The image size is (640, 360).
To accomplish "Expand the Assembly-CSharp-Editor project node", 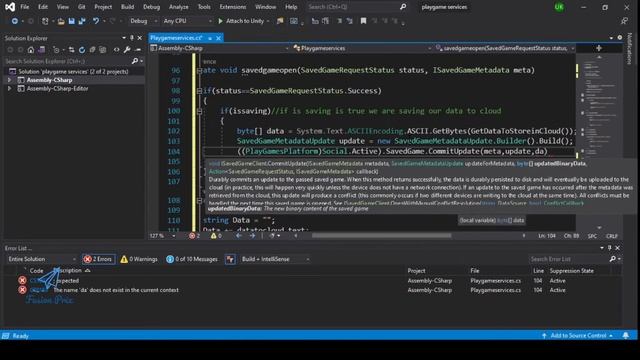I will point(9,89).
